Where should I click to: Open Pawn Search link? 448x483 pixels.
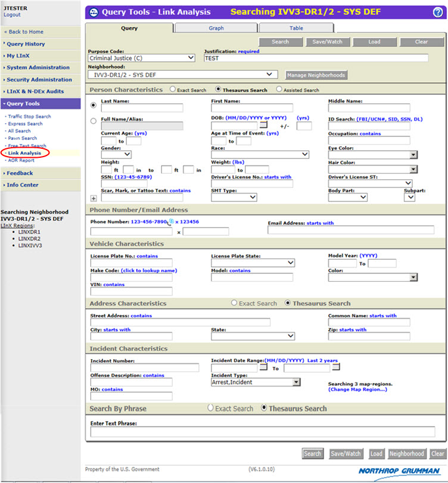pos(23,138)
